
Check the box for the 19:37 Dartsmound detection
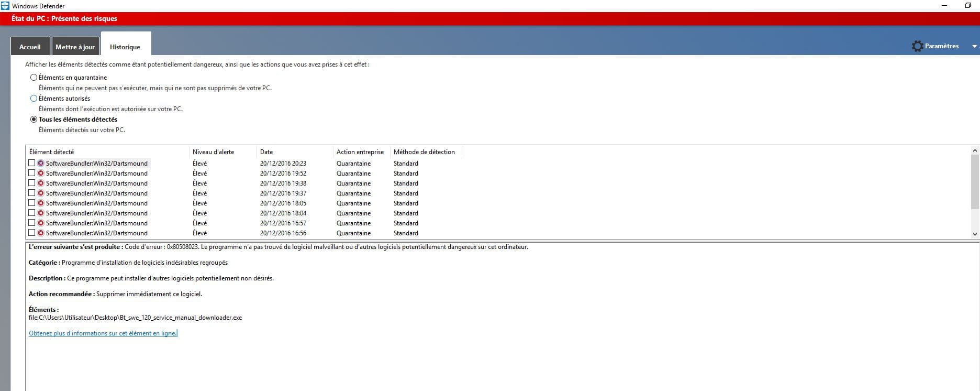tap(32, 193)
